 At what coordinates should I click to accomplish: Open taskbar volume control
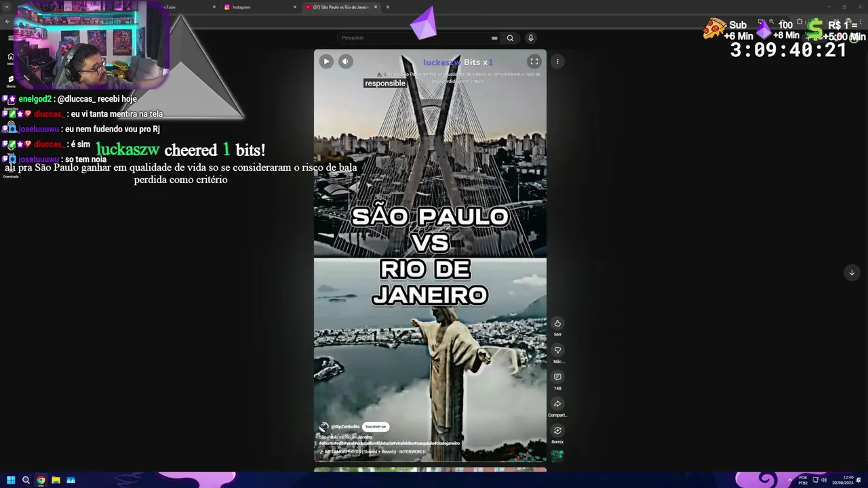[x=824, y=480]
